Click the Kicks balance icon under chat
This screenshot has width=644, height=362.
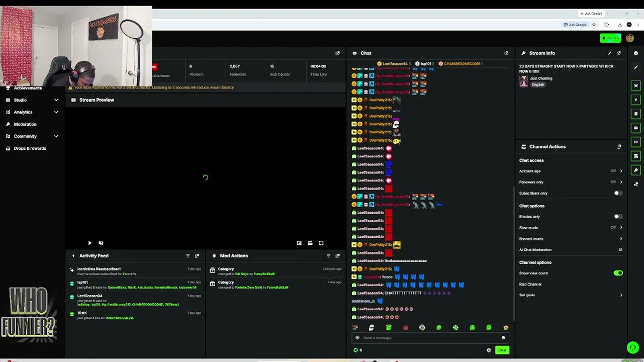coord(356,350)
